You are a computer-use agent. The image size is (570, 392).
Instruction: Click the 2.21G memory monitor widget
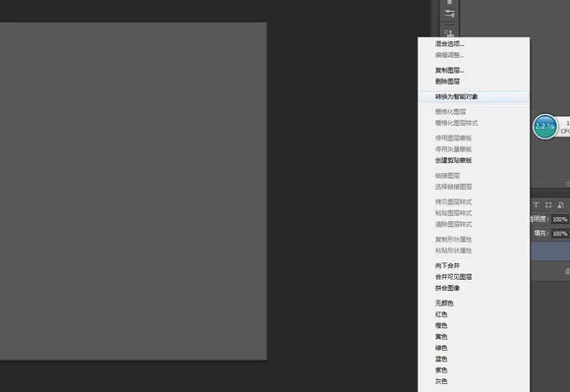544,127
